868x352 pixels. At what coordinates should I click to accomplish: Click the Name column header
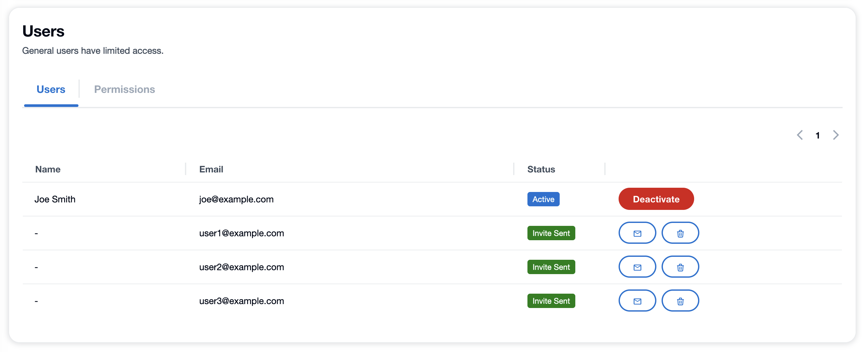[x=48, y=169]
